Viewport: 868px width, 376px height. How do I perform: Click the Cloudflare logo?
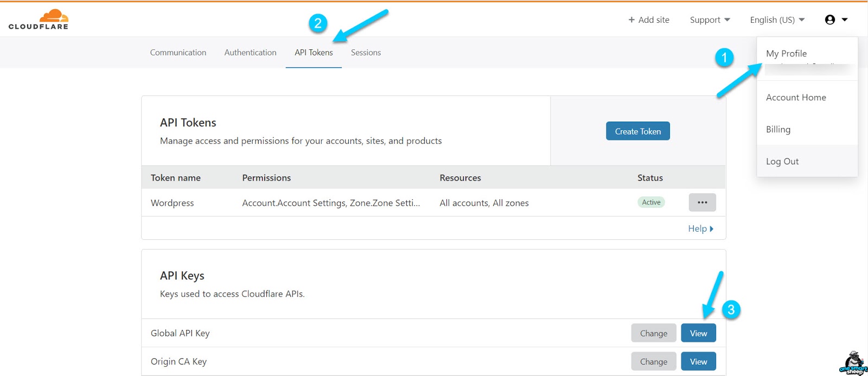(39, 19)
